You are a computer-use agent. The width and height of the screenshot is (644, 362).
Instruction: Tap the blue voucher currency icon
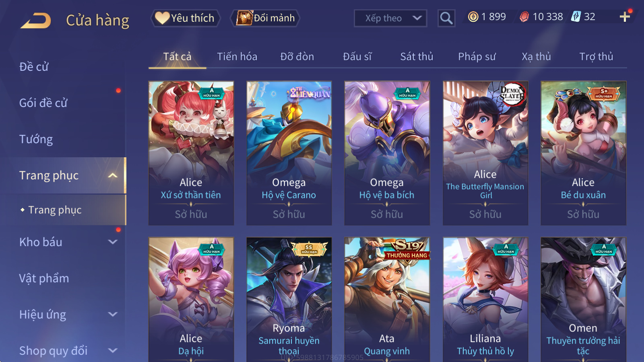coord(576,17)
